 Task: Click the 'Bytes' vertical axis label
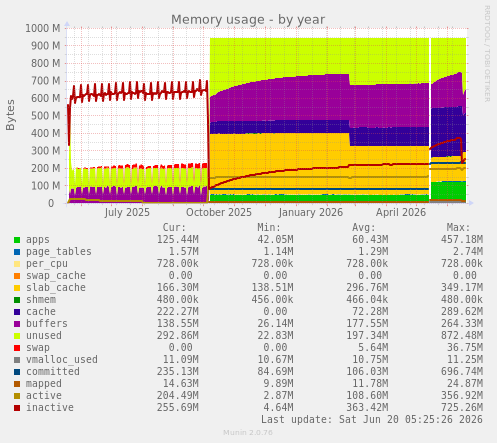coord(10,115)
